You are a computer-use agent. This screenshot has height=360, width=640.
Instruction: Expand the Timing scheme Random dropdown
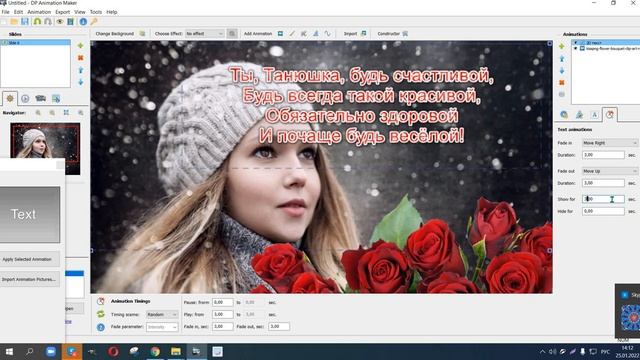tap(162, 315)
